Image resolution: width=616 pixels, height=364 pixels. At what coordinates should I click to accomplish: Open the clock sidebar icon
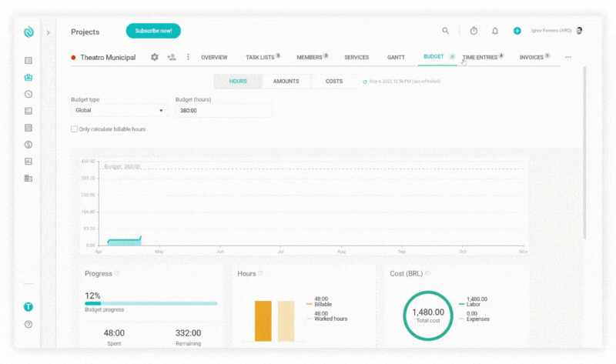tap(28, 94)
